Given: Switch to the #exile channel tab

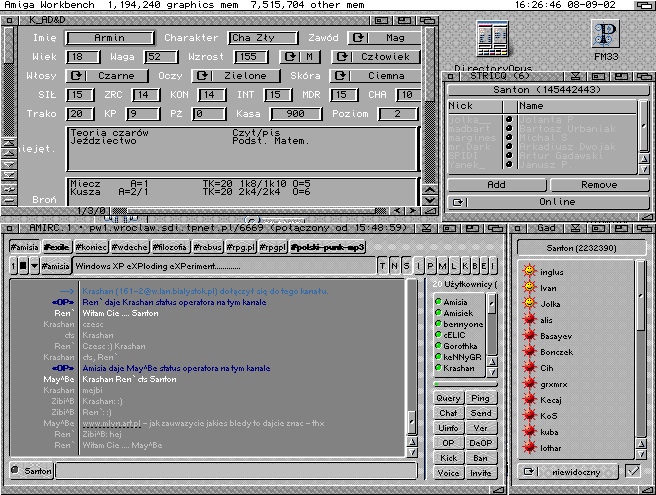Looking at the screenshot, I should pyautogui.click(x=57, y=247).
